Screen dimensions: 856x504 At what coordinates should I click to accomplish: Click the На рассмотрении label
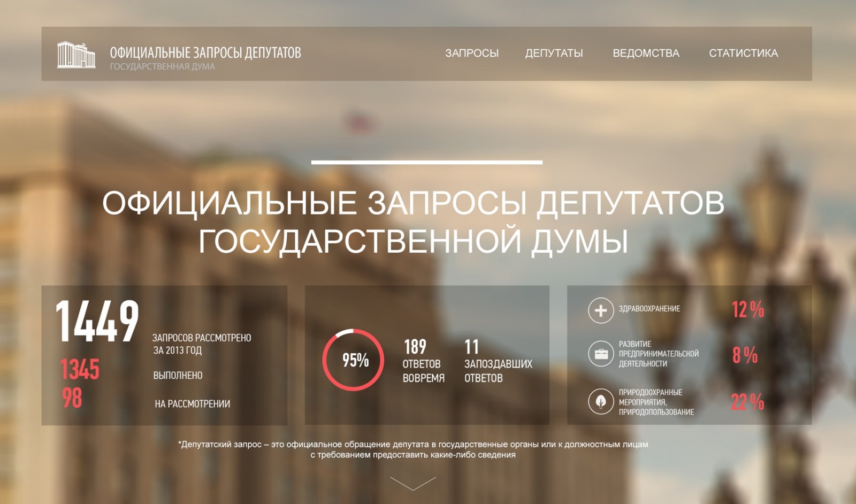pyautogui.click(x=193, y=404)
